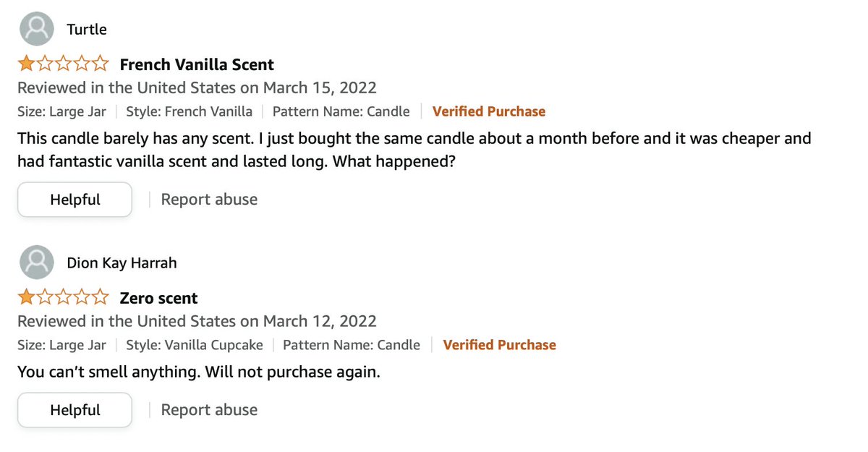Report abuse on the French Vanilla Scent review

pyautogui.click(x=209, y=200)
